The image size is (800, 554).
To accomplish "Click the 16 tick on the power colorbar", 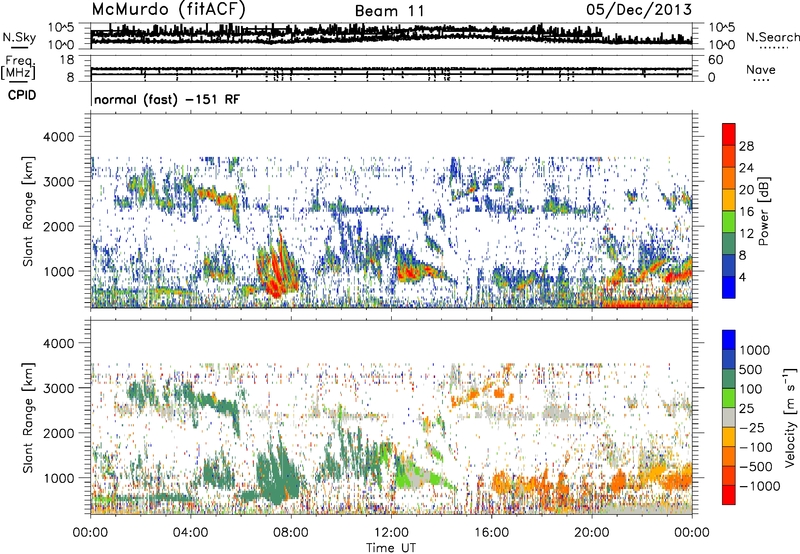I will tap(746, 212).
